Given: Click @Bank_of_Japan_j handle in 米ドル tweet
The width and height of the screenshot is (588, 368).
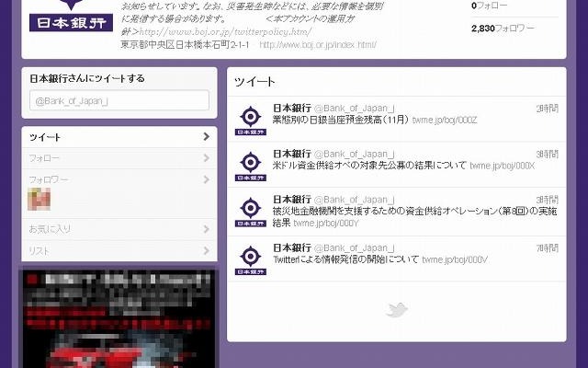Looking at the screenshot, I should pos(354,154).
